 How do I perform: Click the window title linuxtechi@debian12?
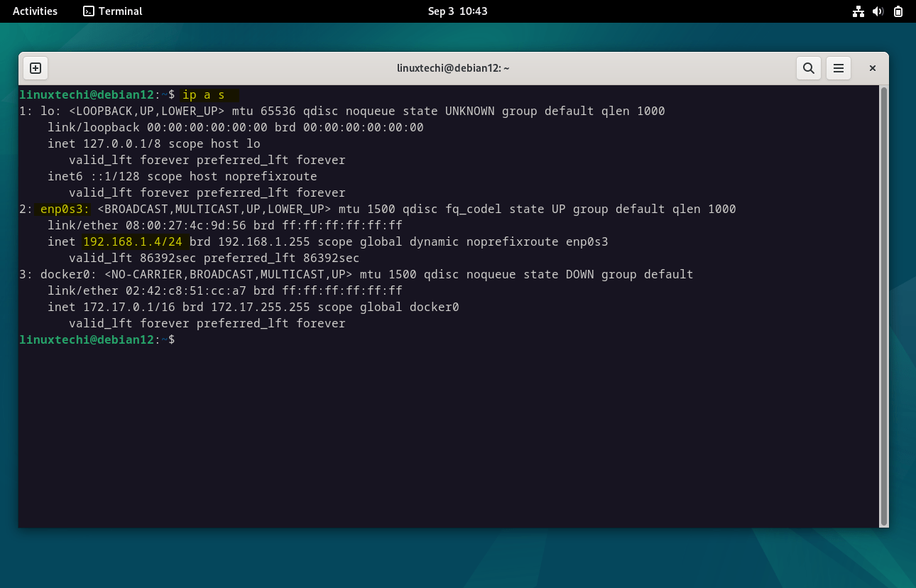454,68
